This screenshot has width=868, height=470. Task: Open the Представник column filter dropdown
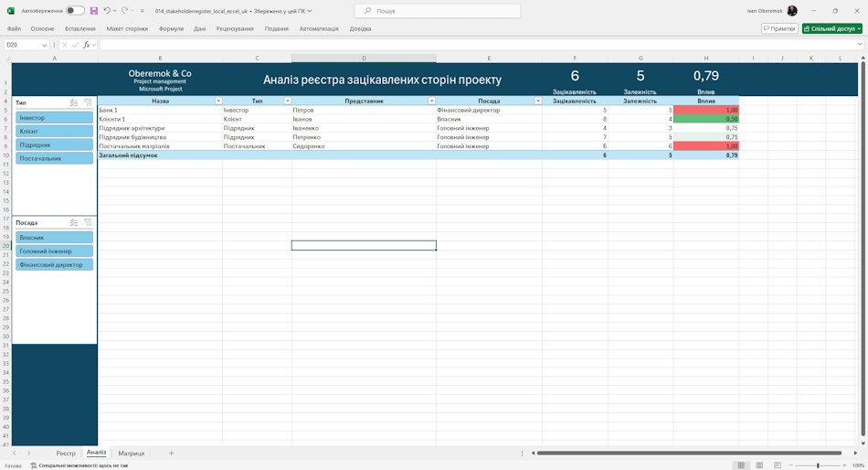(x=432, y=101)
